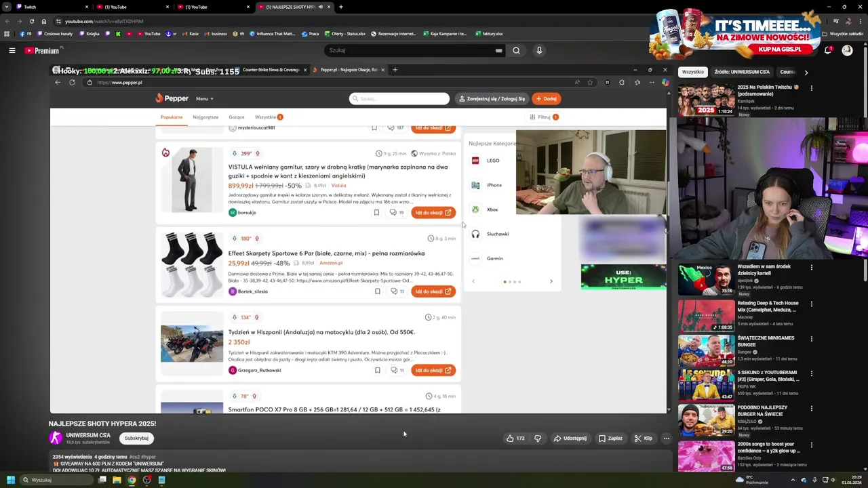The height and width of the screenshot is (488, 868).
Task: Dislike the video
Action: coord(538,439)
